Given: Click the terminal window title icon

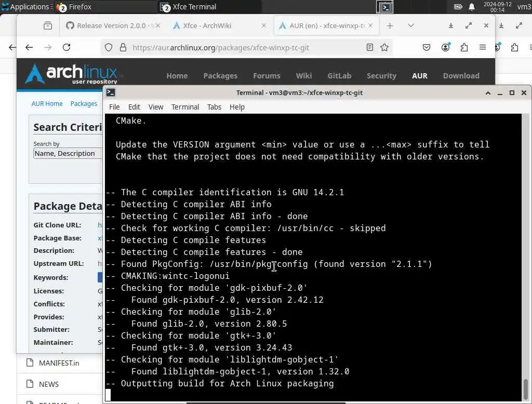Looking at the screenshot, I should click(x=111, y=92).
